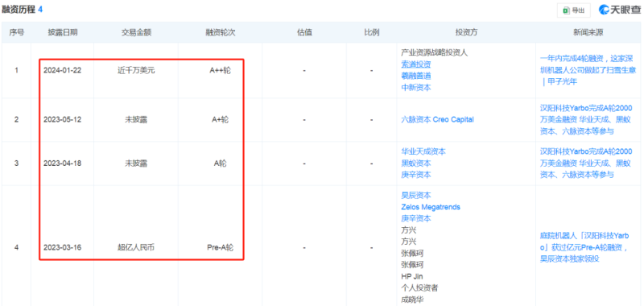Click the 导出 export button

pos(573,10)
